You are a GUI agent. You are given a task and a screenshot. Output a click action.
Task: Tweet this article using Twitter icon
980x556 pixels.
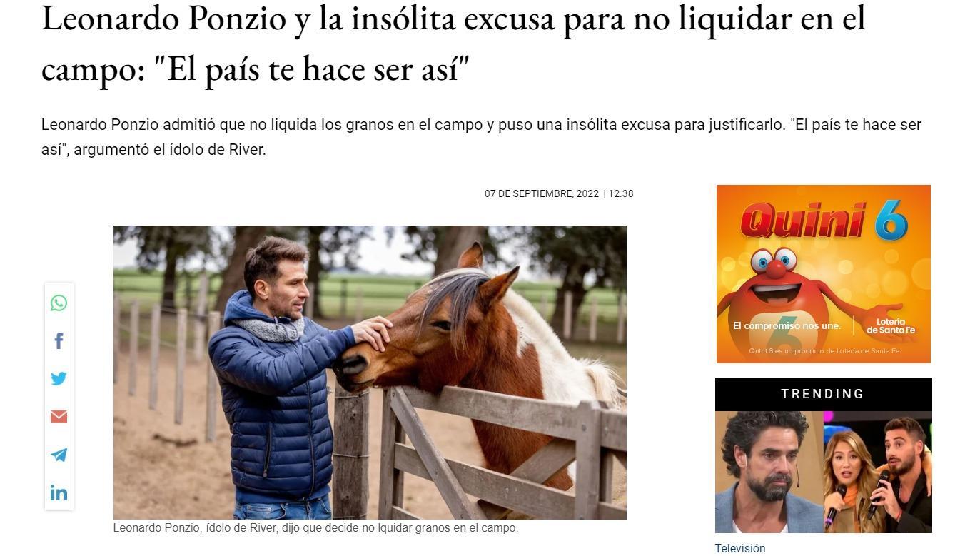59,379
